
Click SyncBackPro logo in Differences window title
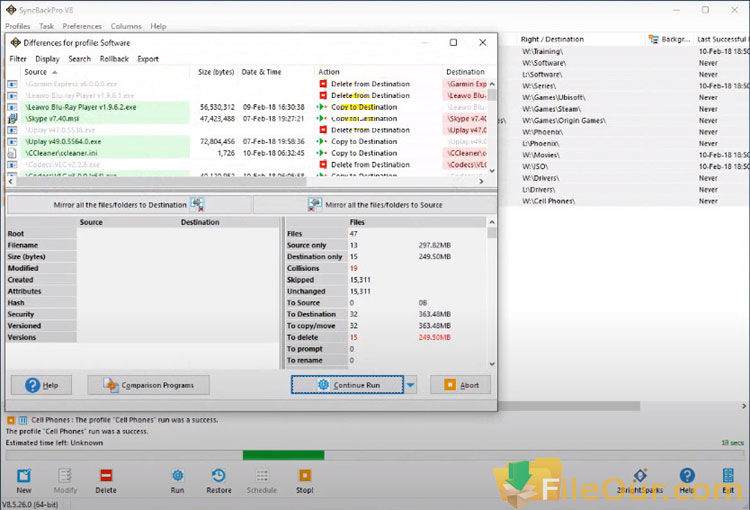click(15, 43)
